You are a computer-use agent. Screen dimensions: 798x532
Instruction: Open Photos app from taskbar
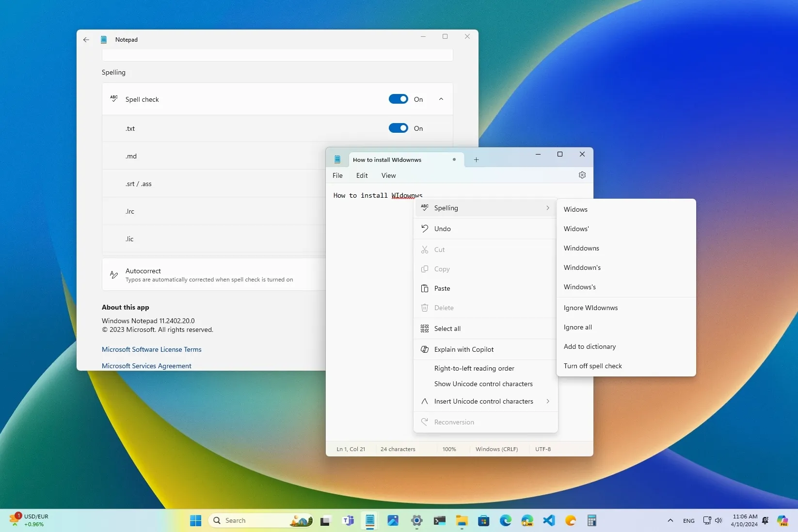point(393,521)
